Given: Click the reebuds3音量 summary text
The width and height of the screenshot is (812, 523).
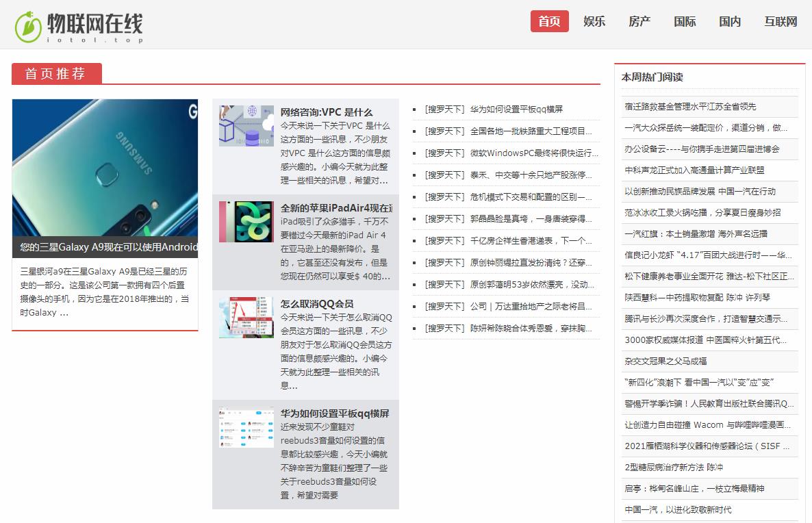Looking at the screenshot, I should coord(335,461).
